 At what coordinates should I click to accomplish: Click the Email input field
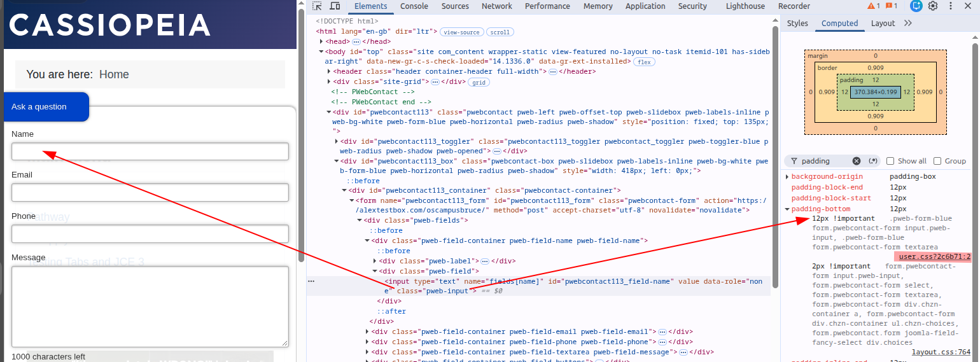coord(150,192)
